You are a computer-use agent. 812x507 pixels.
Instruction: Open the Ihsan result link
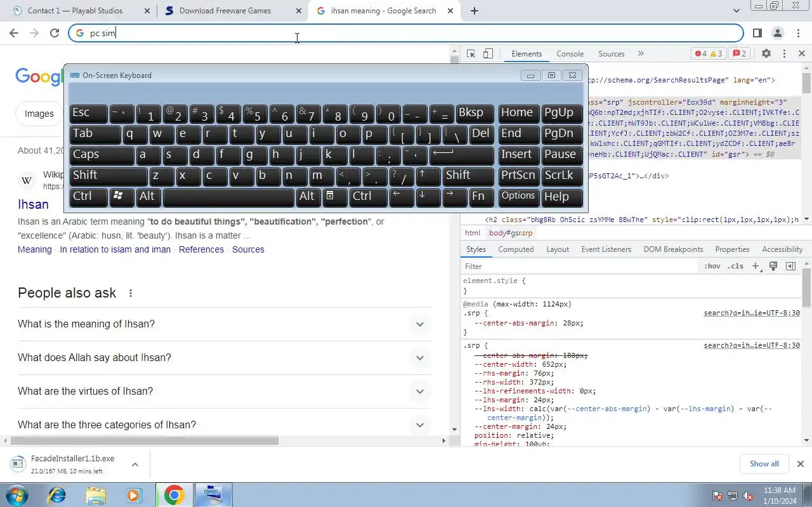[33, 204]
